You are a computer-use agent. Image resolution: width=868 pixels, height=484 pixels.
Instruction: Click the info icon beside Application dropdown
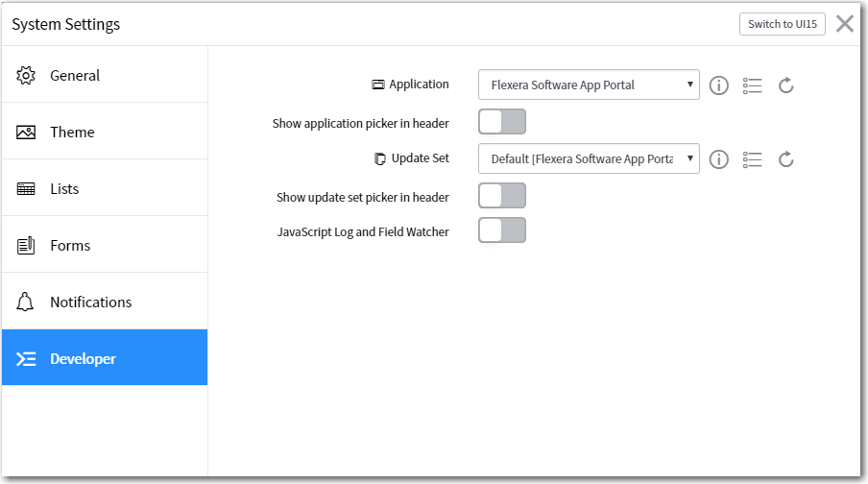click(718, 85)
